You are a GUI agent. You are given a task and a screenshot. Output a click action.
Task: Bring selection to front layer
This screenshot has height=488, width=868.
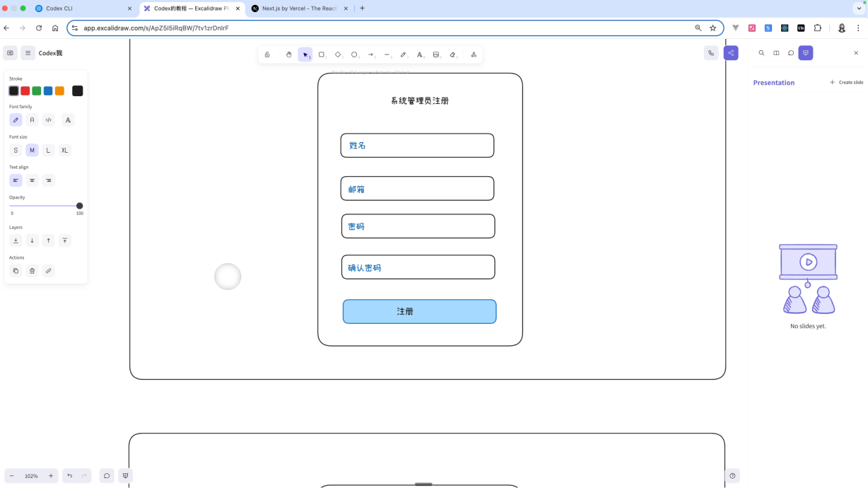click(64, 240)
